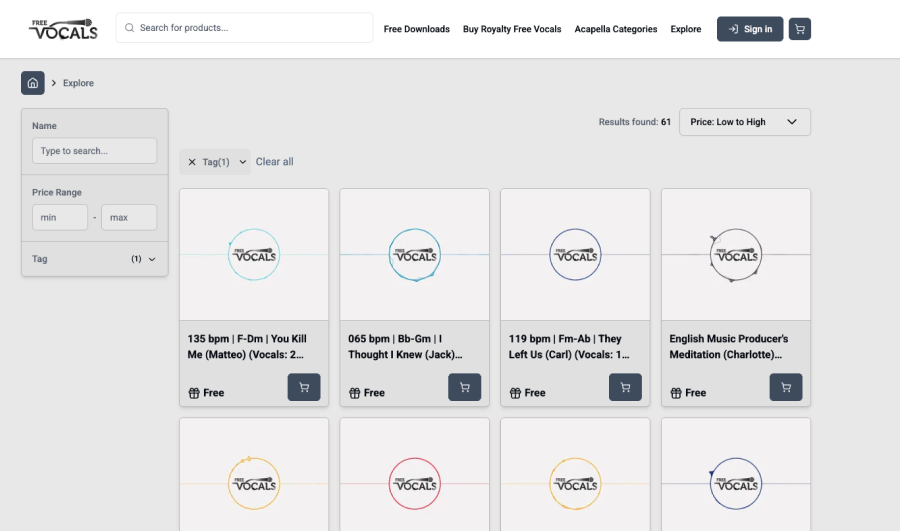Click the search magnifier icon

(x=130, y=28)
